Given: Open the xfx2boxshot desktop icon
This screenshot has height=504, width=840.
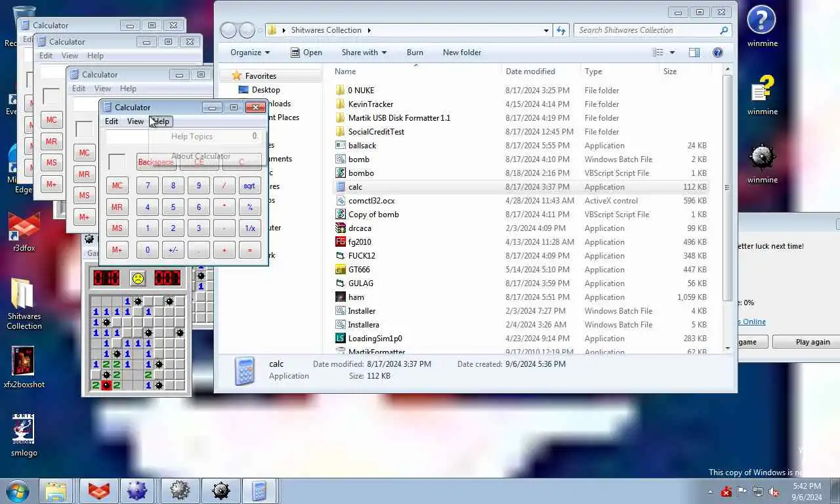Looking at the screenshot, I should point(24,367).
